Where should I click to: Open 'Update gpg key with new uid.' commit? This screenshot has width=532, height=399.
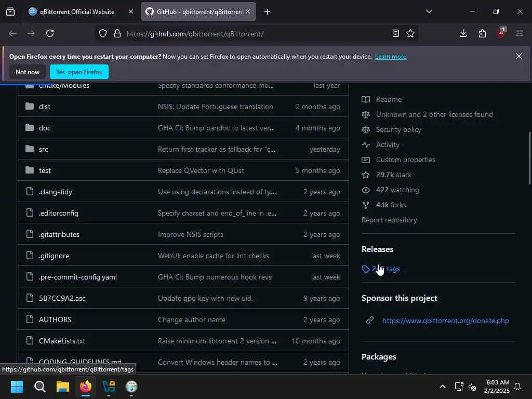(x=205, y=298)
